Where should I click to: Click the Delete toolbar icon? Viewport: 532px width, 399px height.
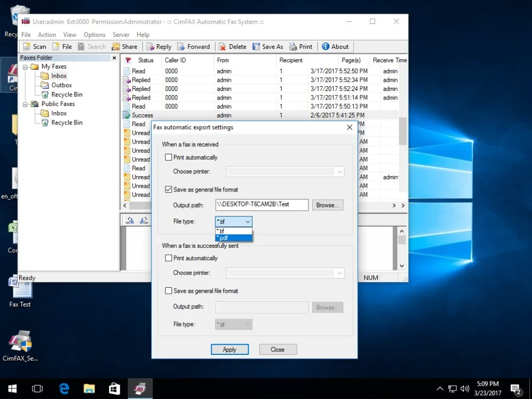coord(222,47)
